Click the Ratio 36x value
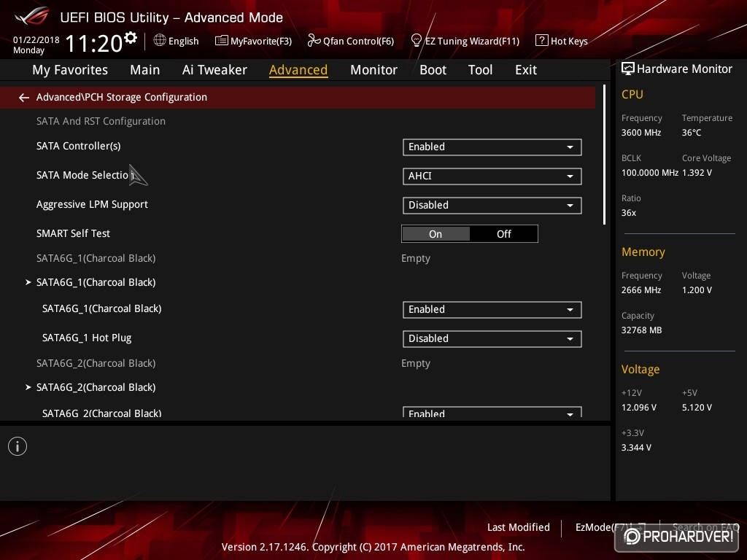The height and width of the screenshot is (560, 747). [x=628, y=213]
